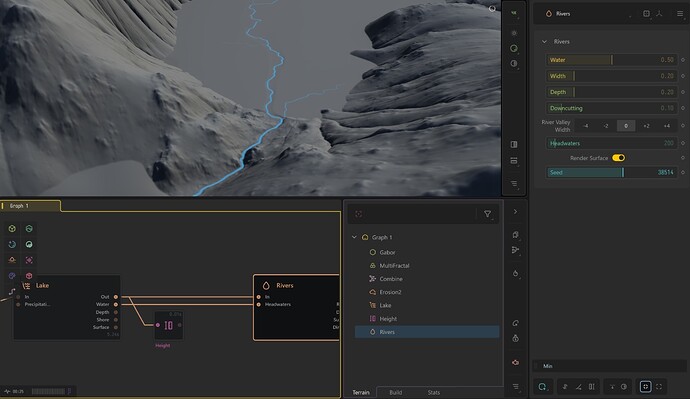Click the dashed focus icon in node search bar
Image resolution: width=690 pixels, height=399 pixels.
click(359, 214)
